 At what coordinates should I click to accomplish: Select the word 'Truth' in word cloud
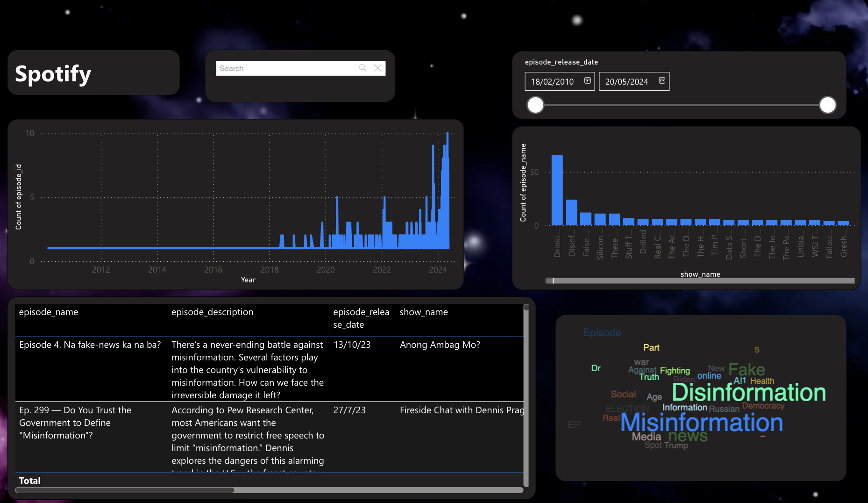pyautogui.click(x=649, y=377)
